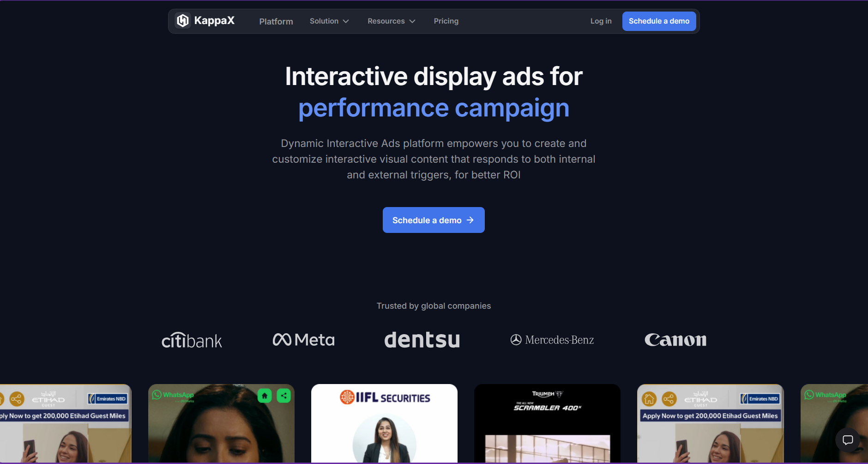The image size is (868, 464).
Task: Click 'Trusted by global companies' text
Action: pyautogui.click(x=434, y=306)
